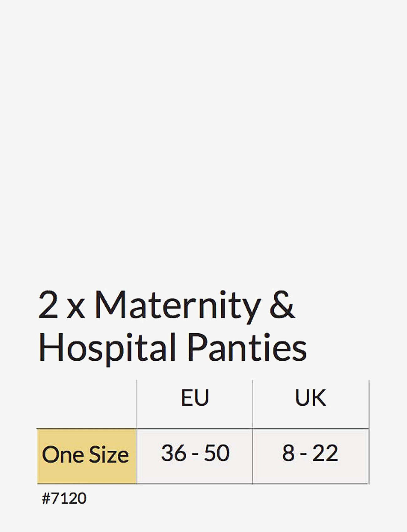407x532 pixels.
Task: Click the number 8 in UK row
Action: (288, 453)
